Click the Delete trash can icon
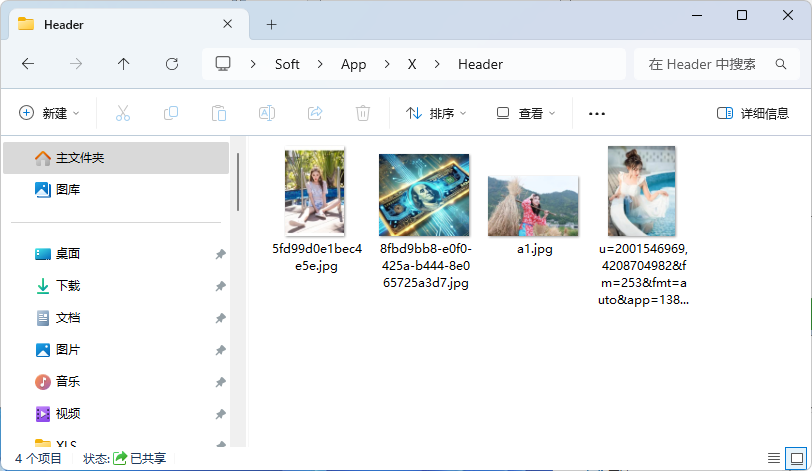The height and width of the screenshot is (471, 812). coord(363,113)
